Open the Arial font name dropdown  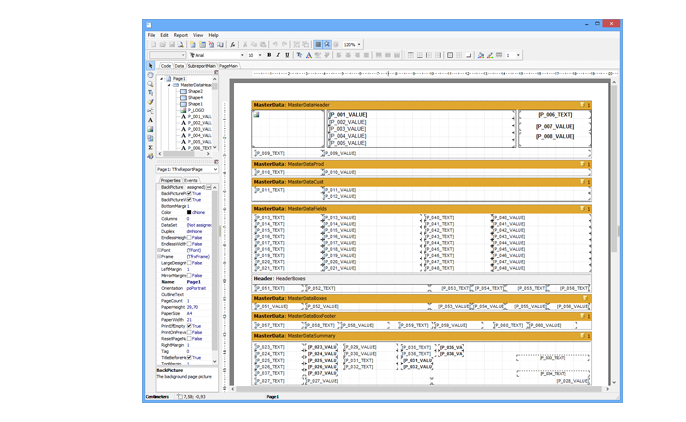coord(241,55)
